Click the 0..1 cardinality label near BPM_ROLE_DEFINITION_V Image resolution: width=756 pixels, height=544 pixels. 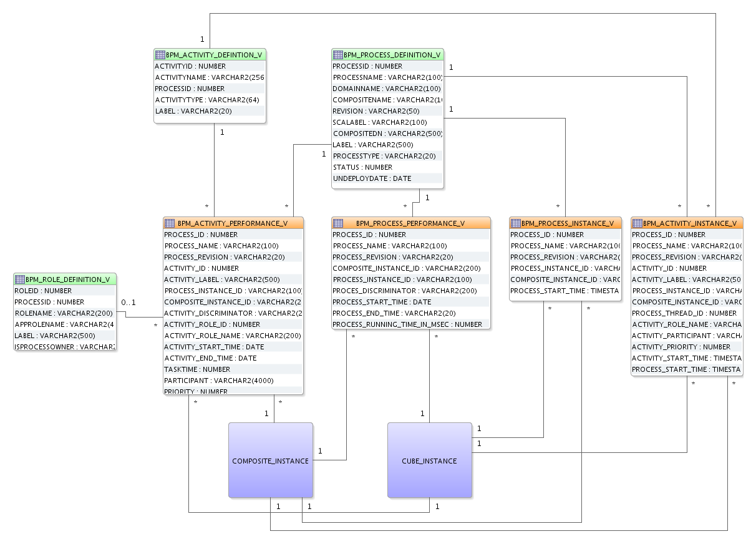point(128,302)
